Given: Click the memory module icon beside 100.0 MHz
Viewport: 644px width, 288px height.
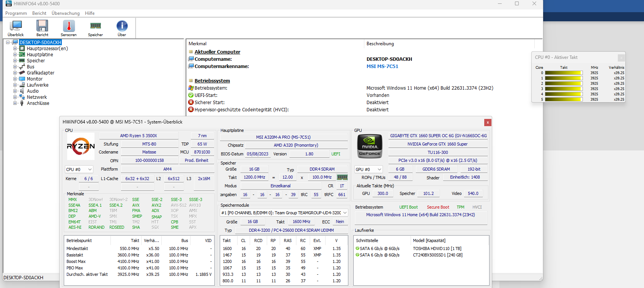Looking at the screenshot, I should (342, 177).
